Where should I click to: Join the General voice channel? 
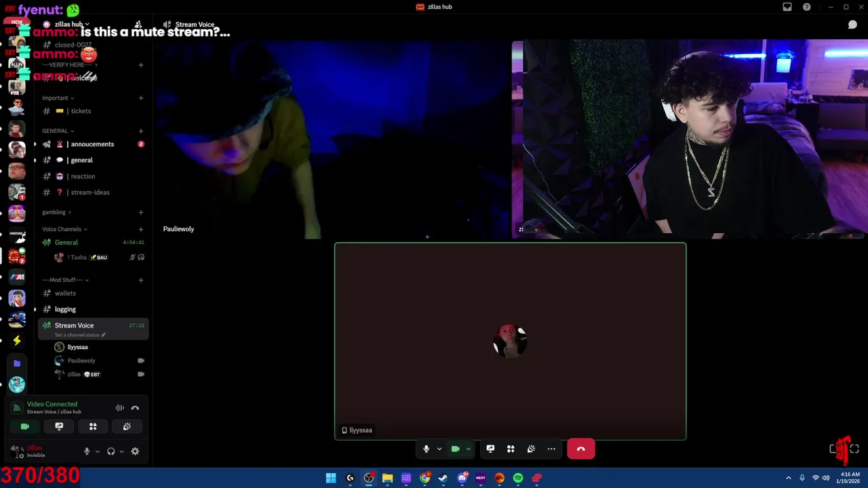tap(93, 242)
